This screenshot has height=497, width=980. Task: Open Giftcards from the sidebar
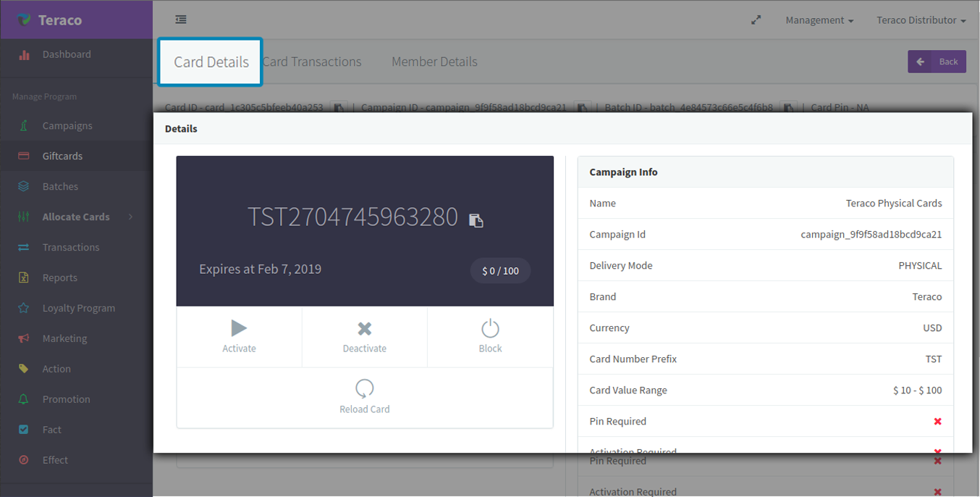[62, 156]
